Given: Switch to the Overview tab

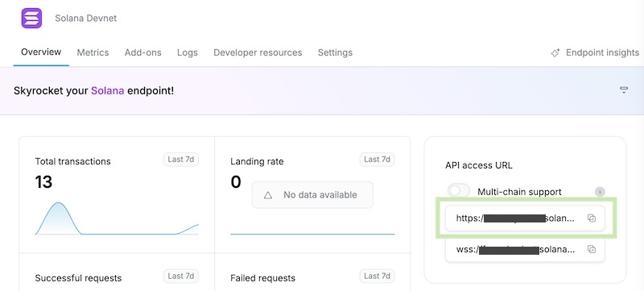Looking at the screenshot, I should [41, 52].
